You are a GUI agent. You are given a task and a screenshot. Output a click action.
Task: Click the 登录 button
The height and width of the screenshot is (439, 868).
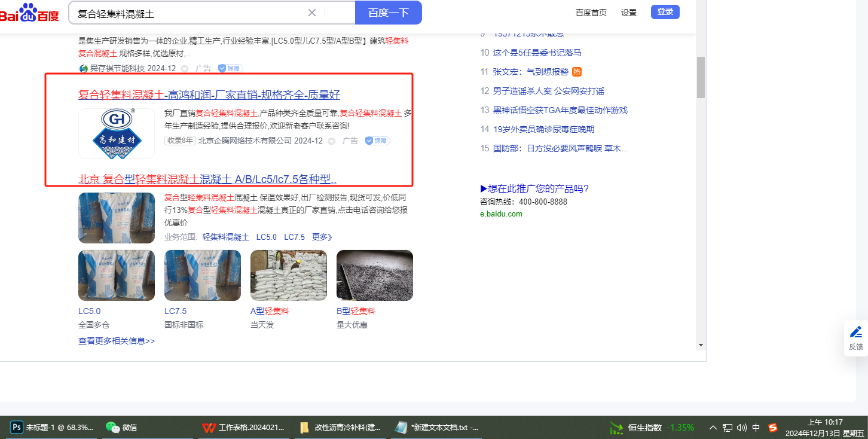[x=665, y=12]
